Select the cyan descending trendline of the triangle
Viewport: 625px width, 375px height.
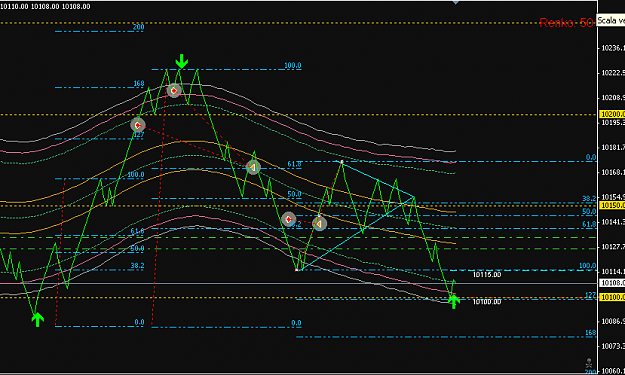378,179
